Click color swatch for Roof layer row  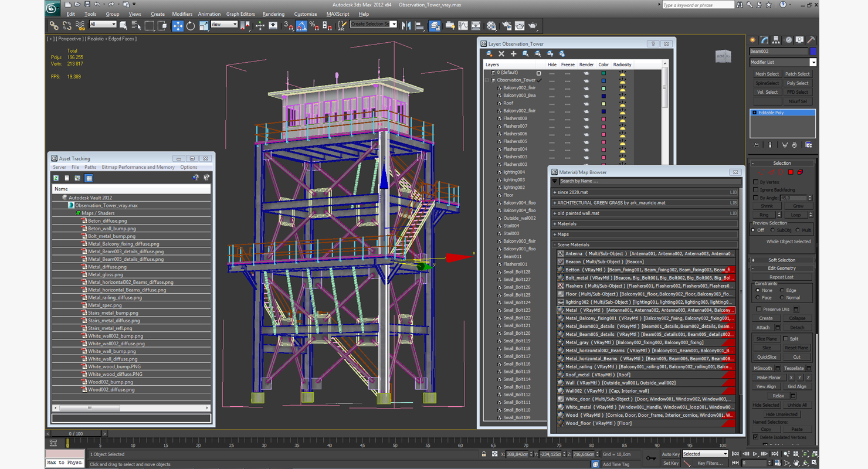point(603,103)
